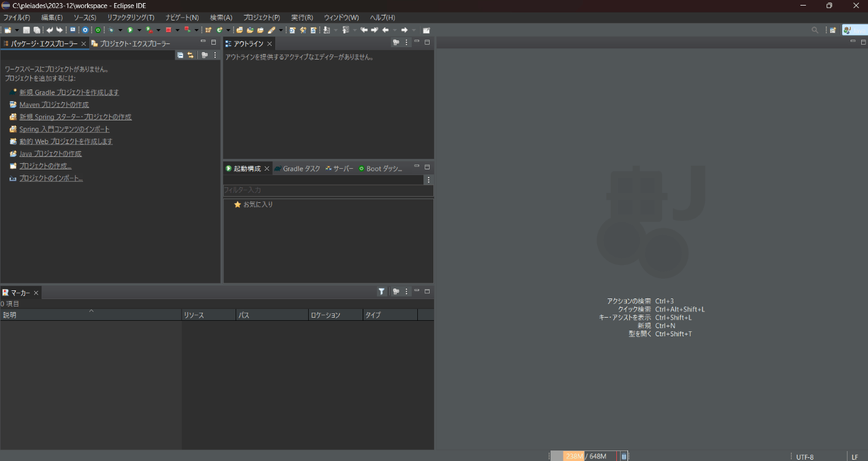Image resolution: width=868 pixels, height=461 pixels.
Task: Switch to Boot ダッシュ tab
Action: point(381,168)
